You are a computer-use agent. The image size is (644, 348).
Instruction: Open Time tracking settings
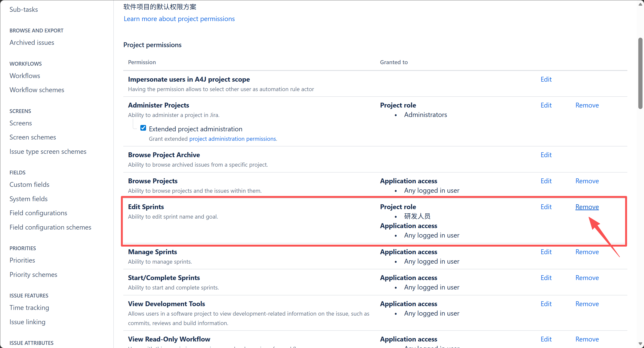[29, 308]
